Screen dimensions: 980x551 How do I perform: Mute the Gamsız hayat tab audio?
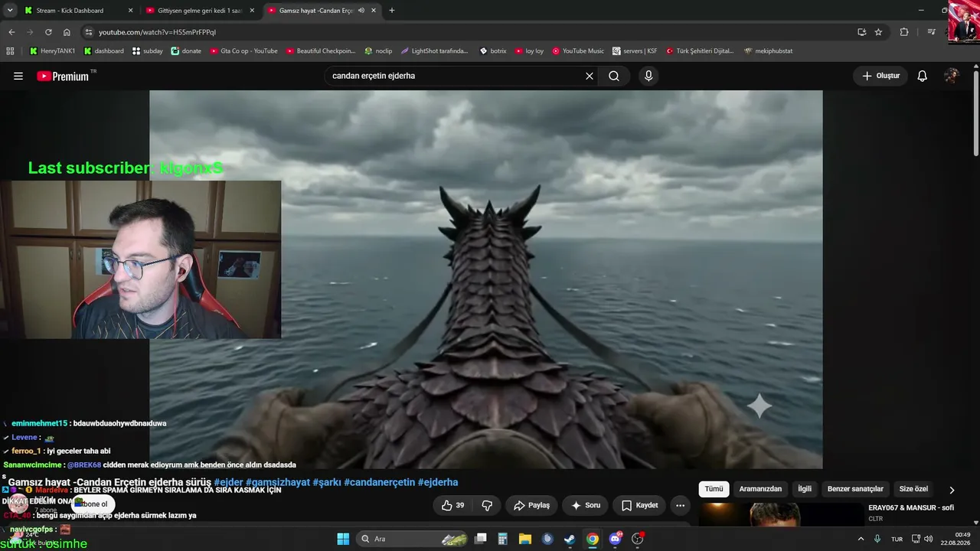[361, 11]
